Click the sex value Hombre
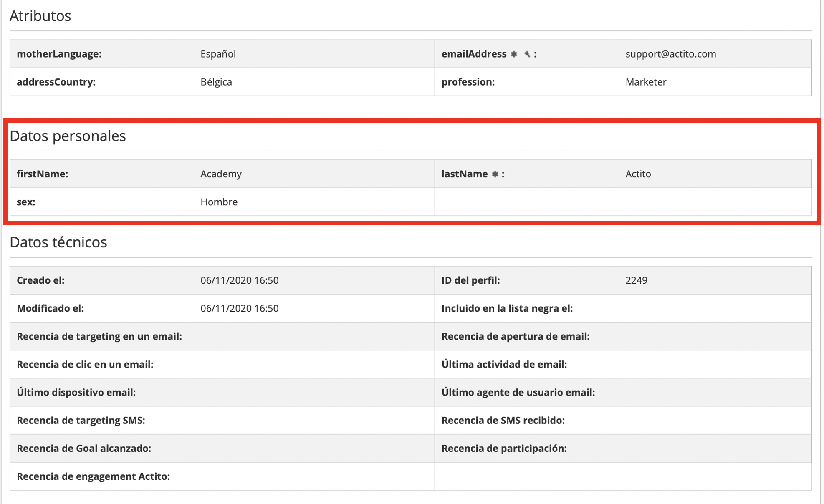Image resolution: width=824 pixels, height=504 pixels. (219, 202)
